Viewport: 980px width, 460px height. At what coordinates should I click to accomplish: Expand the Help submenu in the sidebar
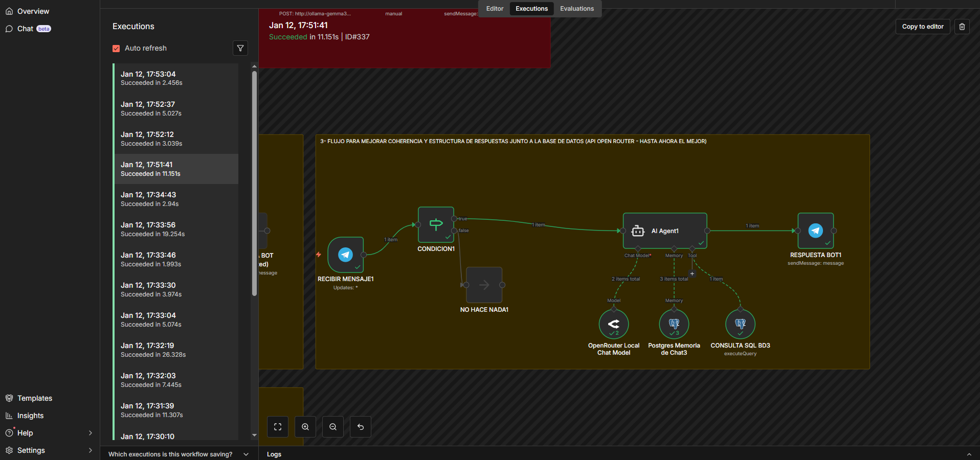90,433
